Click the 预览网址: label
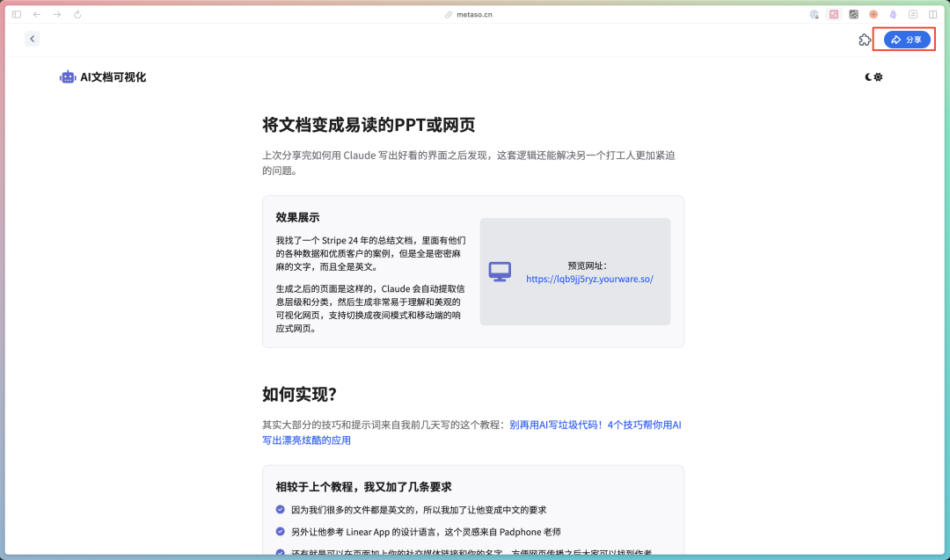This screenshot has height=560, width=950. (x=587, y=265)
